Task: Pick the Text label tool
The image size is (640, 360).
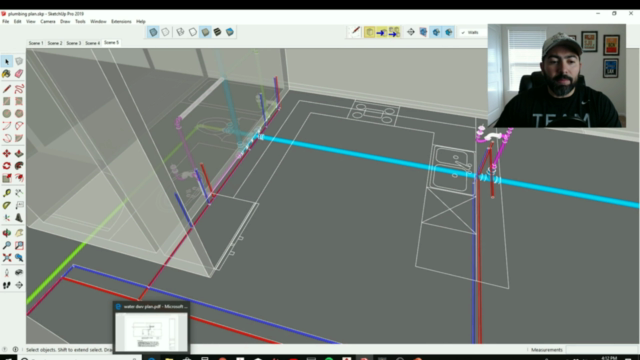Action: [x=19, y=205]
